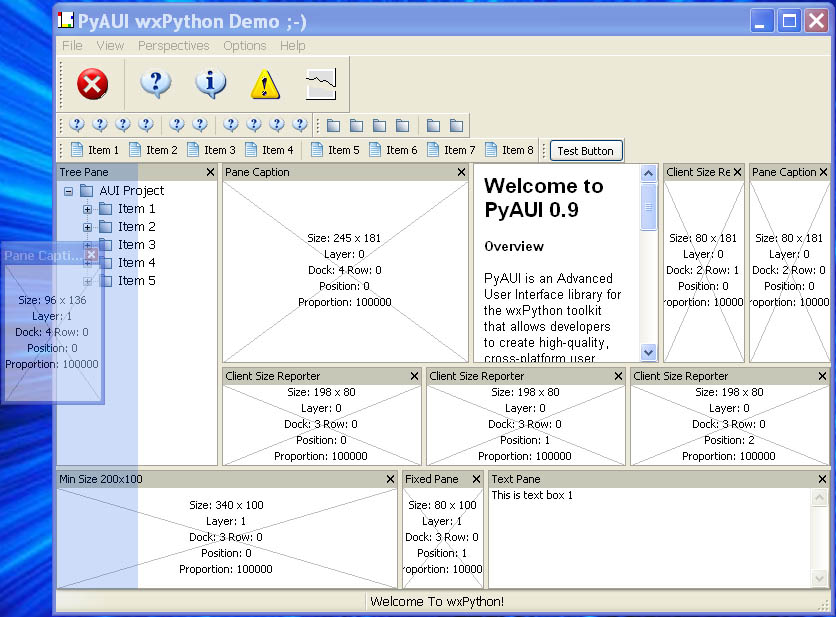This screenshot has width=836, height=617.
Task: Expand the Item 1 tree node
Action: 88,209
